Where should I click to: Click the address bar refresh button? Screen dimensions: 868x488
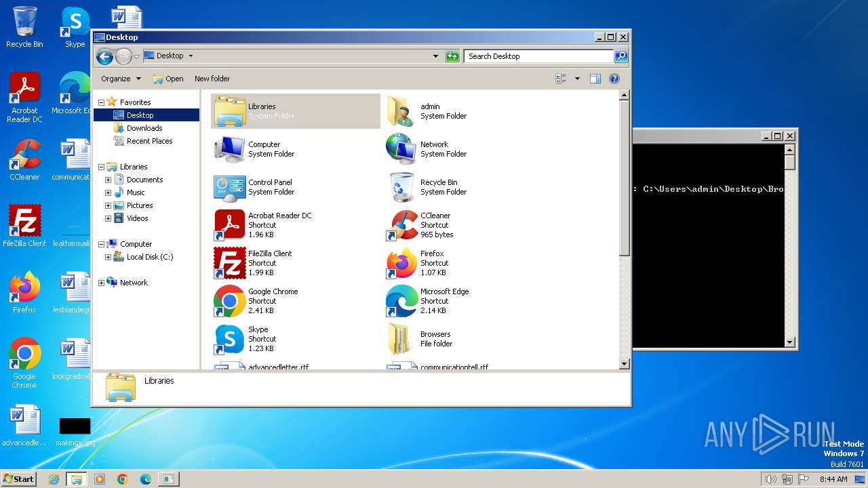point(452,56)
